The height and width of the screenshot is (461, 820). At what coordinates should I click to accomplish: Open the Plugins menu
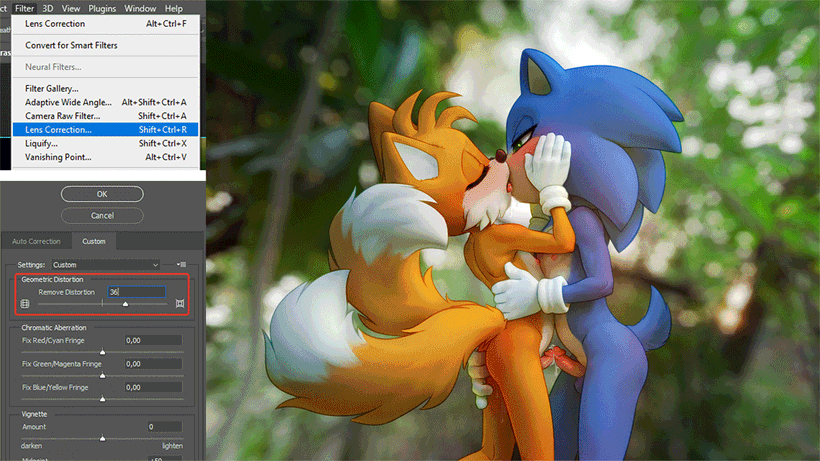102,8
